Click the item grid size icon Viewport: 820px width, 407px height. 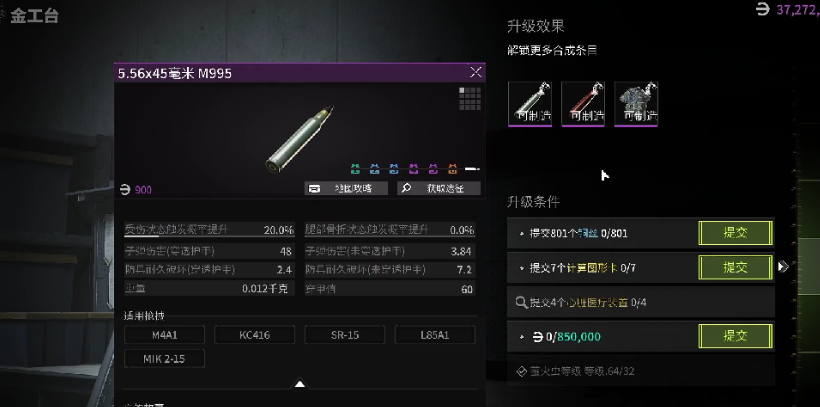pyautogui.click(x=469, y=98)
